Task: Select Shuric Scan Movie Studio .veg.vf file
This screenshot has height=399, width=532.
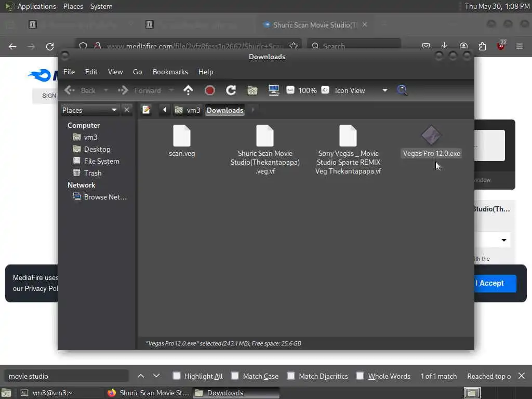Action: point(265,136)
